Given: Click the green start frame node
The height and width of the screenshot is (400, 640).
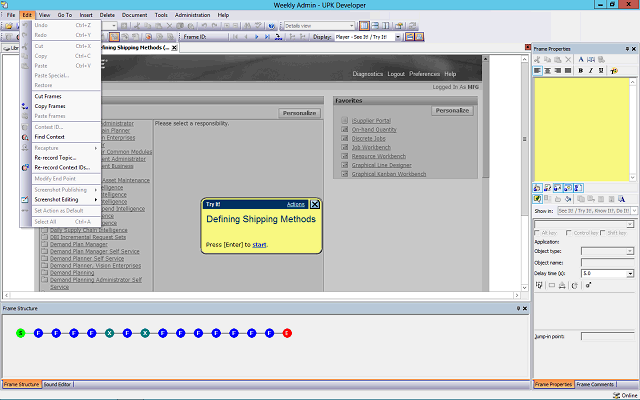Looking at the screenshot, I should [20, 333].
